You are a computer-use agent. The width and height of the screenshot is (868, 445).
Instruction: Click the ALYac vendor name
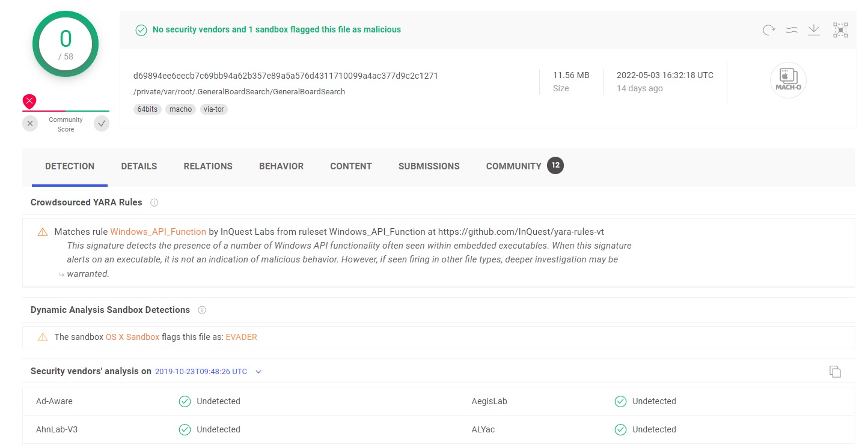click(483, 429)
